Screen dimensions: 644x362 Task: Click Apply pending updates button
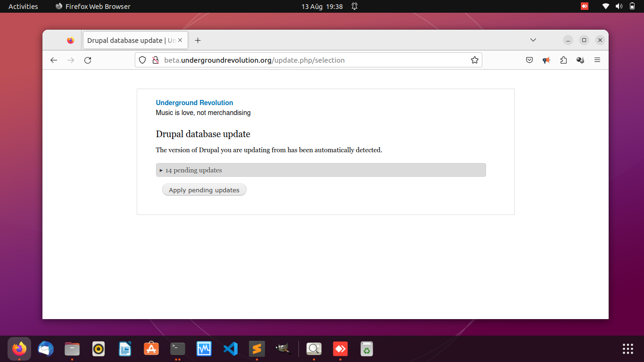coord(204,190)
